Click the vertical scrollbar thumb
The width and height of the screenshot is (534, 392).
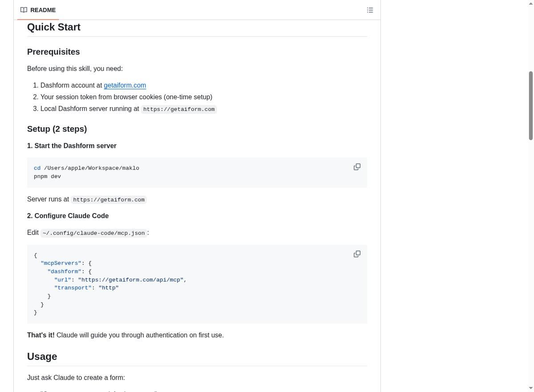click(x=530, y=105)
